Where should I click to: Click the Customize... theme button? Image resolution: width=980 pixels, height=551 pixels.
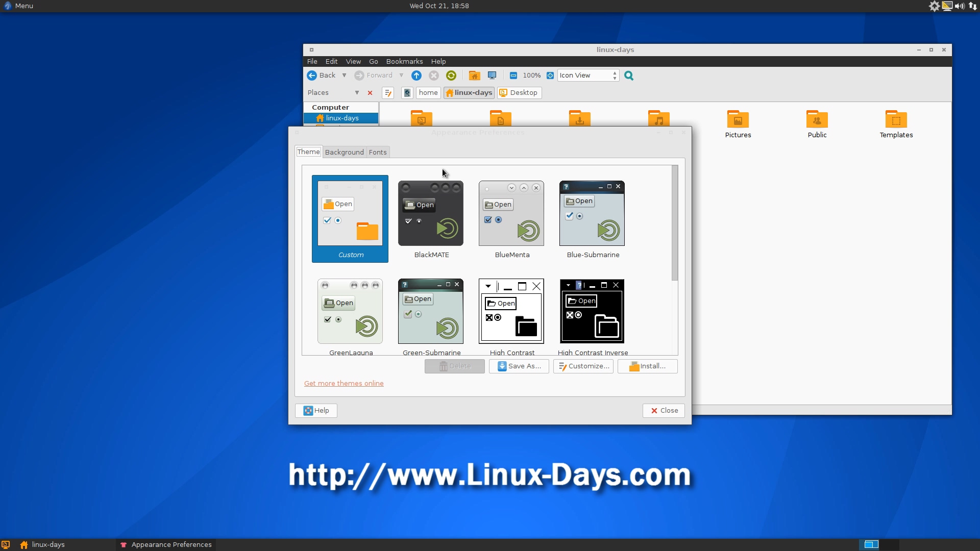[583, 366]
